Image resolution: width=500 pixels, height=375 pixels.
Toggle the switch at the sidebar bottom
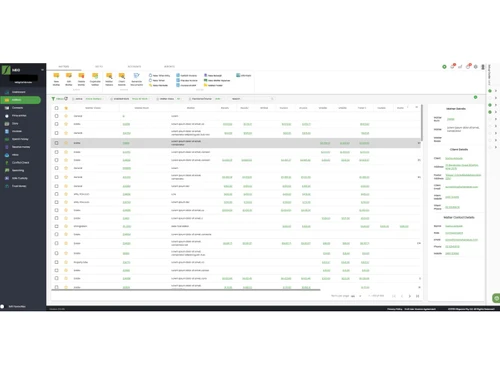[3, 306]
